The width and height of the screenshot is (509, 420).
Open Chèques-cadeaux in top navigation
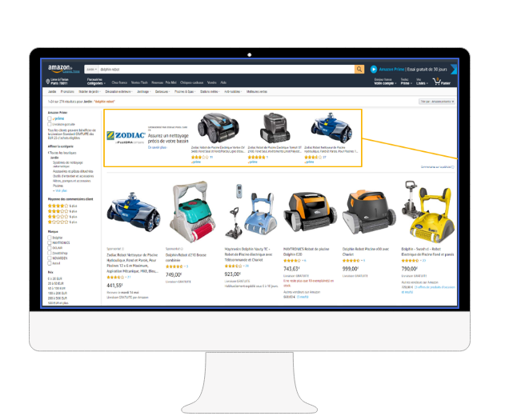click(x=191, y=82)
